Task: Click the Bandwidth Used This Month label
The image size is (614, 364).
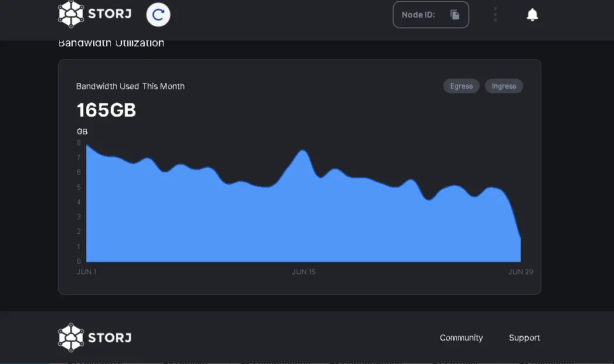Action: [x=130, y=86]
